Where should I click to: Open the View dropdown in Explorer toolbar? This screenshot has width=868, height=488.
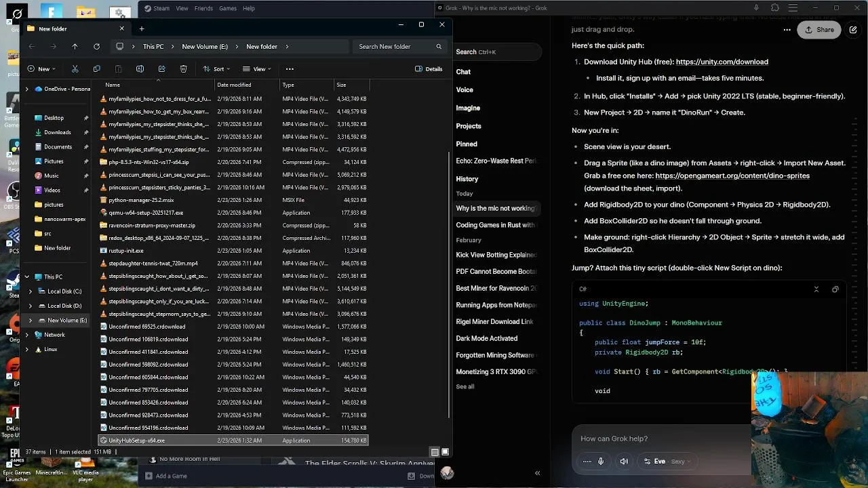[256, 68]
